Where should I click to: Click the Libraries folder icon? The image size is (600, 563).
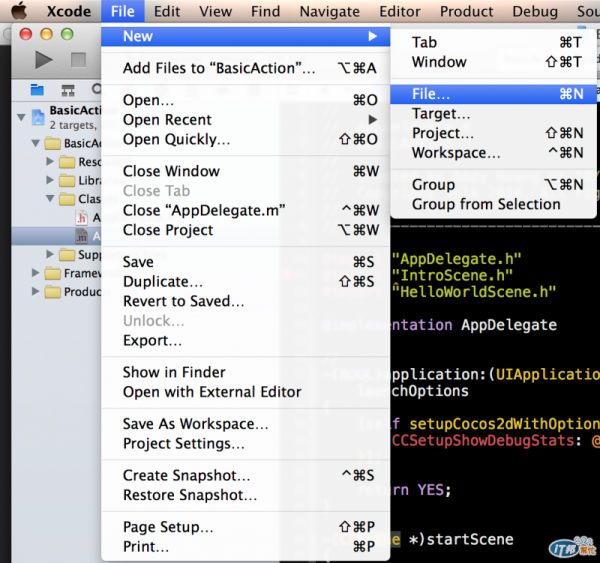click(x=67, y=180)
